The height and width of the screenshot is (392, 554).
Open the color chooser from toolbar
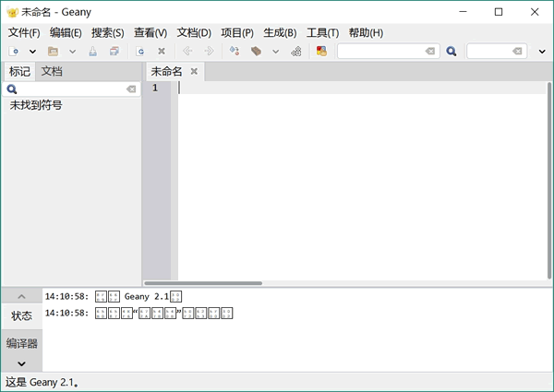pyautogui.click(x=321, y=52)
